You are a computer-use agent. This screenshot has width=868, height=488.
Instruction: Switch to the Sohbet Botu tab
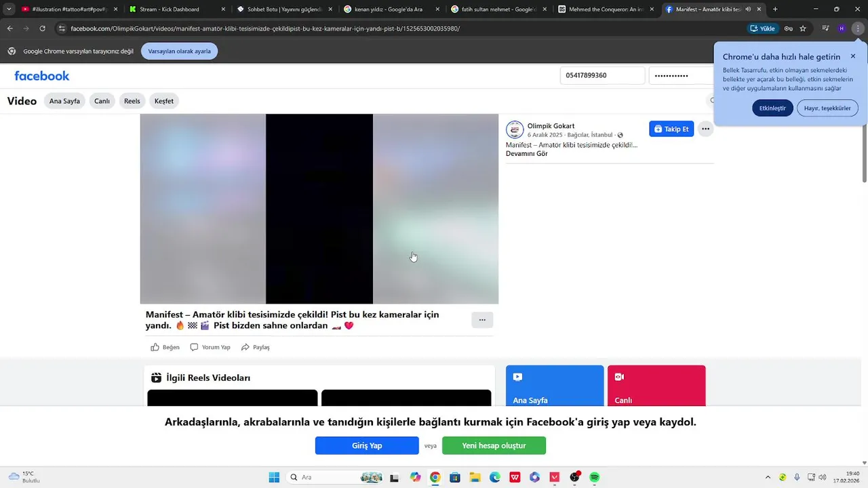tap(283, 9)
